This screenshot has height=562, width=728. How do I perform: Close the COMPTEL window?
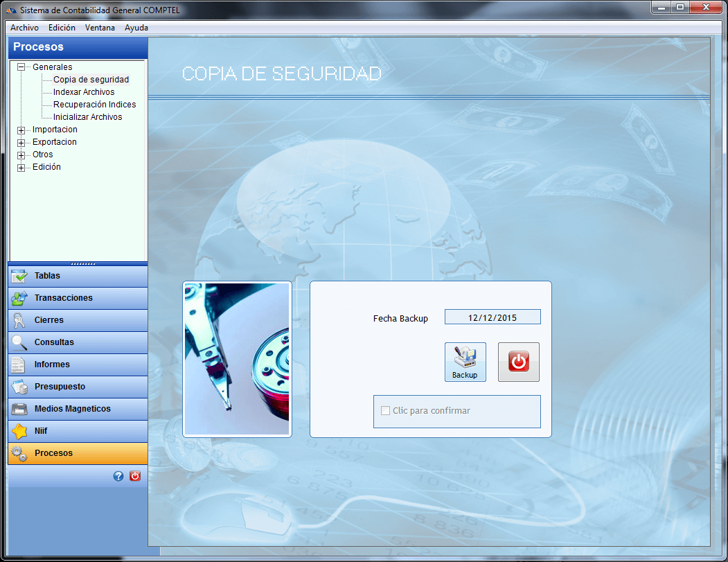tap(706, 8)
